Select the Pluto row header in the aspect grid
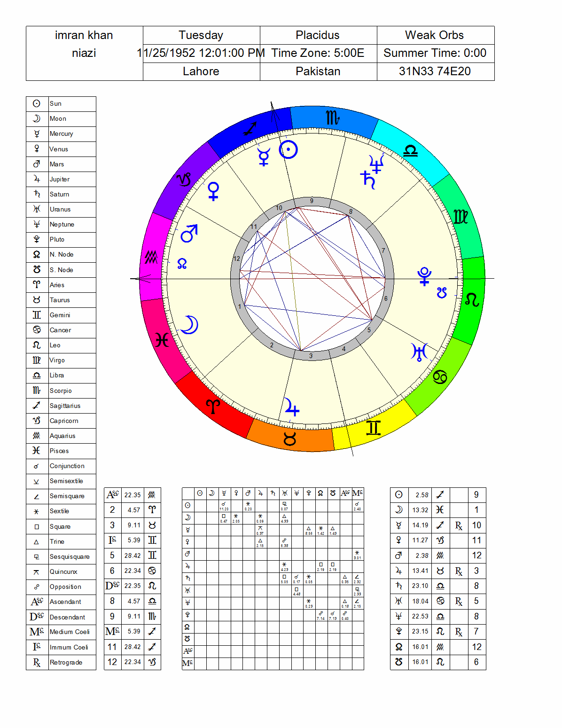 click(188, 614)
